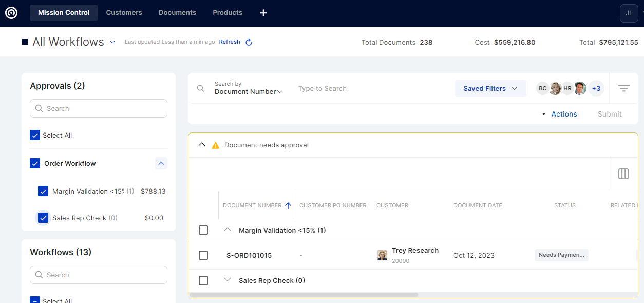Click the Refresh link
The image size is (644, 303).
(x=230, y=42)
